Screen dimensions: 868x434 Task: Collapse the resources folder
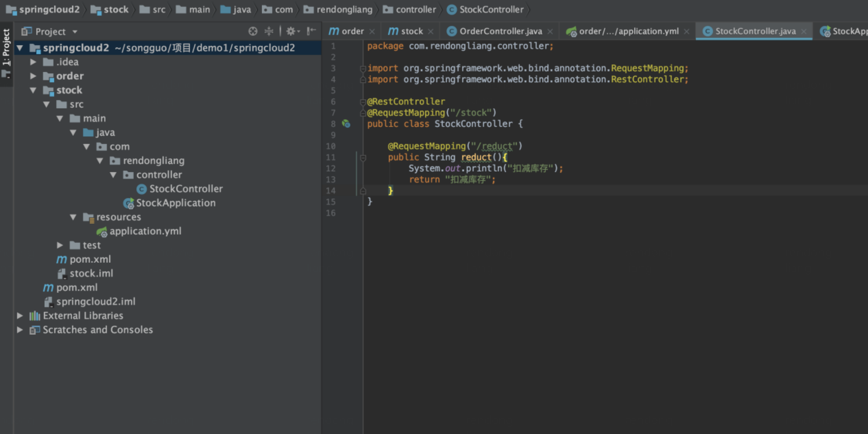pos(73,217)
